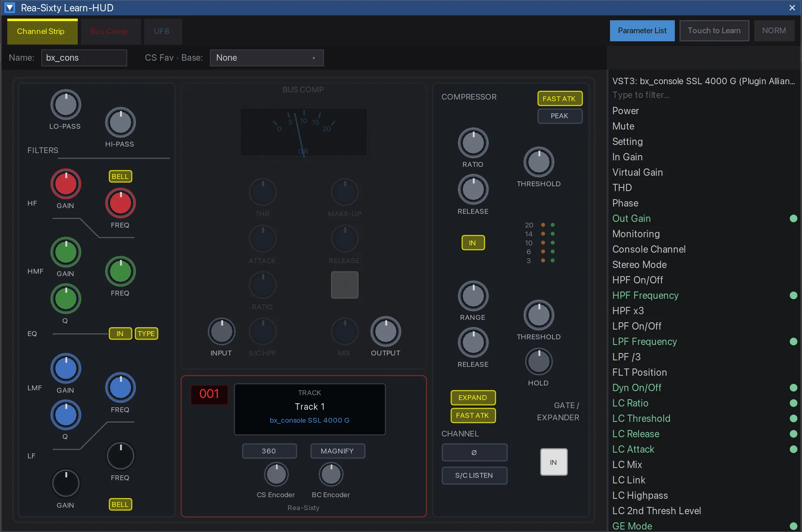Select the Dyn On/Off parameter
802x532 pixels.
pyautogui.click(x=704, y=388)
